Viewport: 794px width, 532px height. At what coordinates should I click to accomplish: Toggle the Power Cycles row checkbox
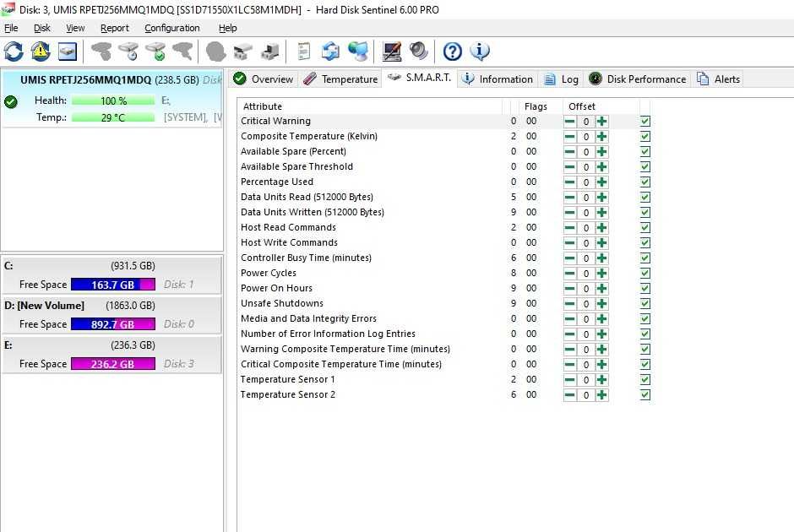coord(645,274)
